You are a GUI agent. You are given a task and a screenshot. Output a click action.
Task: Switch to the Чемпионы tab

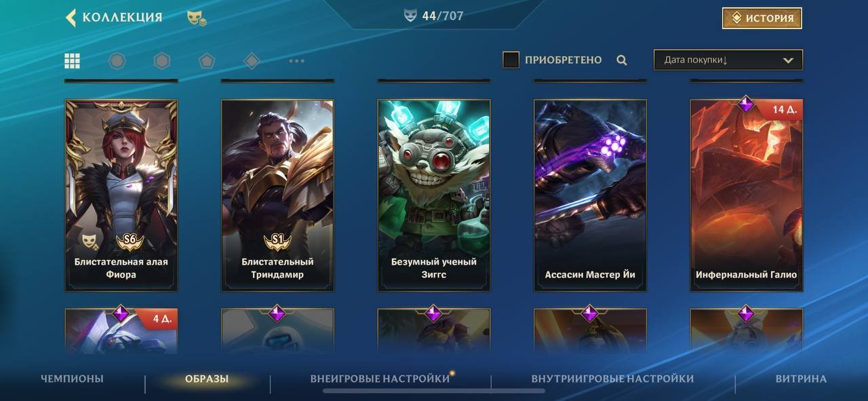(72, 379)
